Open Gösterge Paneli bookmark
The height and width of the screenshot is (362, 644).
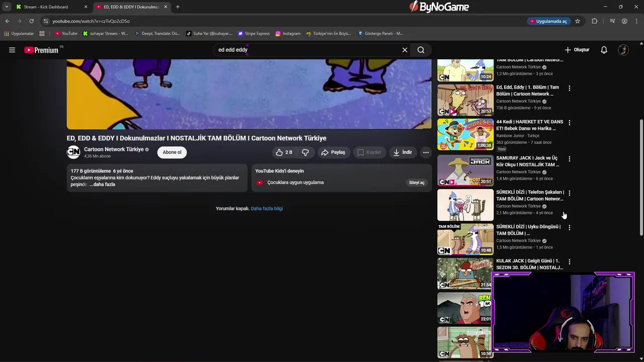(380, 34)
